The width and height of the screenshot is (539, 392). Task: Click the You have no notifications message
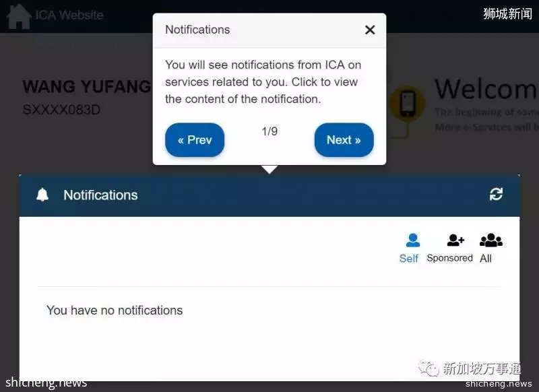[x=115, y=311]
